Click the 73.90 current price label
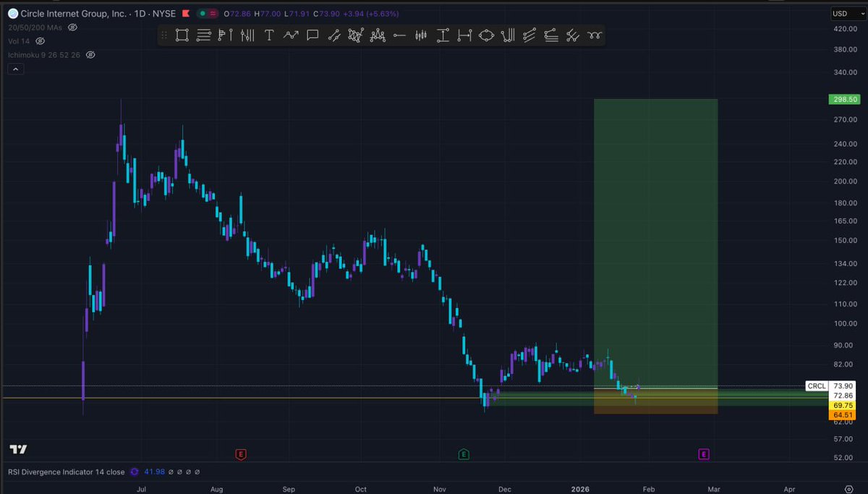This screenshot has width=868, height=494. [843, 386]
